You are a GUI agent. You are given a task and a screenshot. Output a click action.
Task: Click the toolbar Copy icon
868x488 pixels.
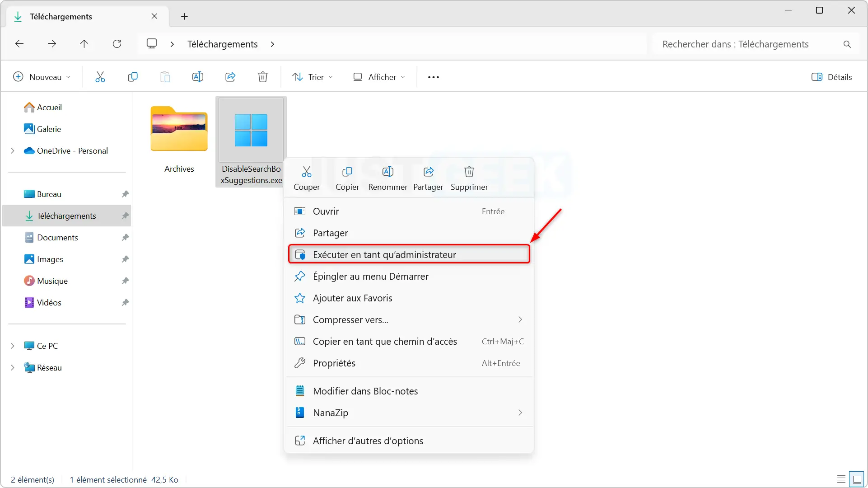(133, 77)
